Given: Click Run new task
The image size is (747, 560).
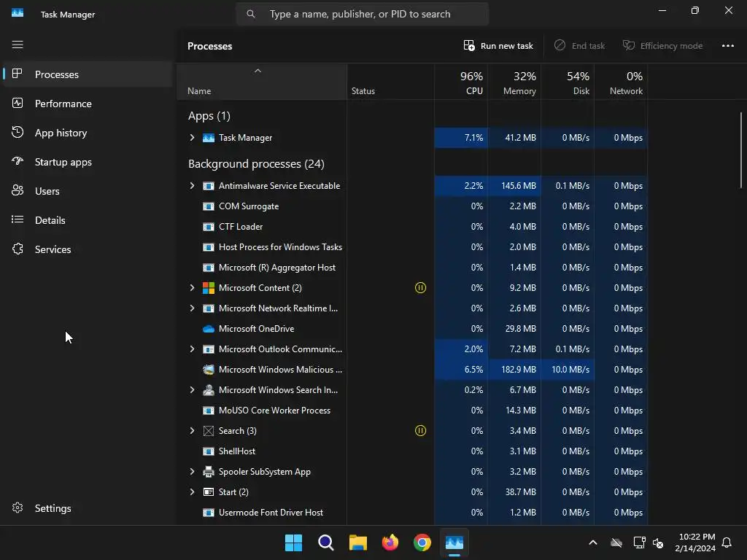Looking at the screenshot, I should tap(498, 46).
